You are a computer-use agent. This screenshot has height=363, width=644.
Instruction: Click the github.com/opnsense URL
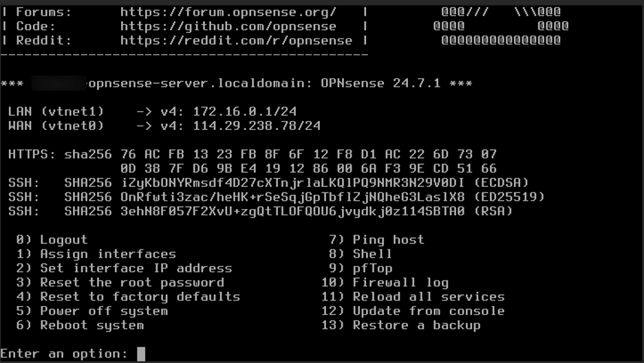(x=228, y=26)
